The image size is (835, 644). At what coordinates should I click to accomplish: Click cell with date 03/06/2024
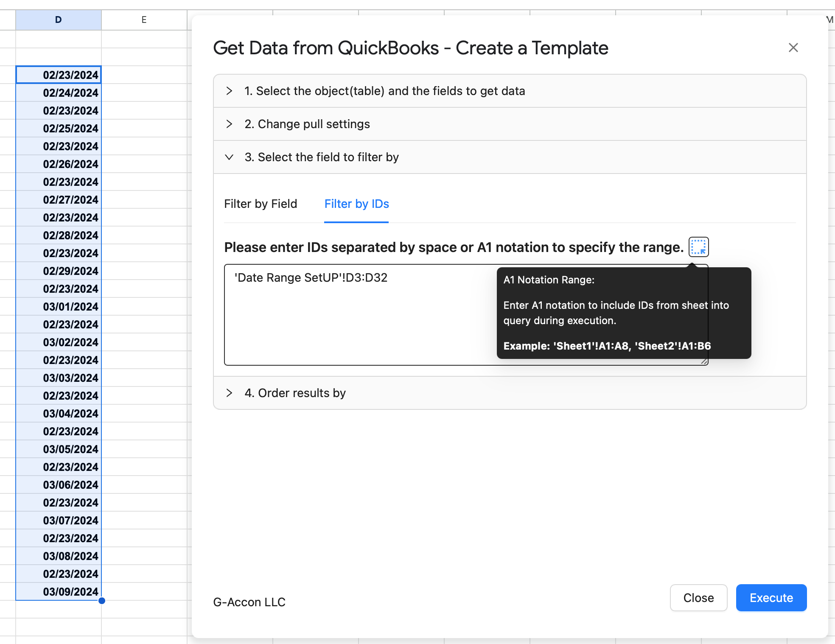pyautogui.click(x=59, y=484)
